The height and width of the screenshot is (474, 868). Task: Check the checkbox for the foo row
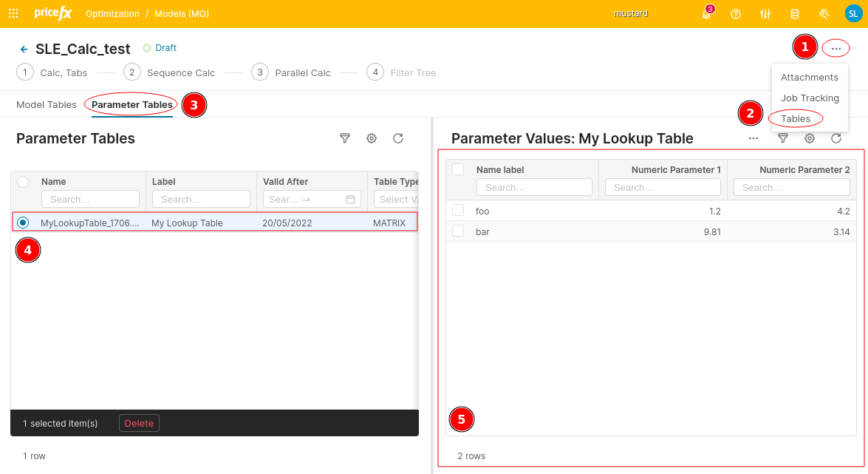(x=458, y=211)
